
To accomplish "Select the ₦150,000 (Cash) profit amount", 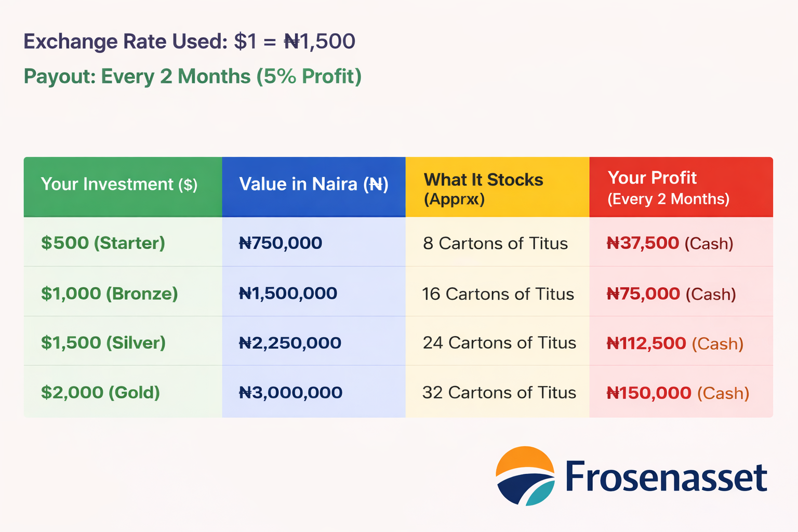I will [677, 393].
